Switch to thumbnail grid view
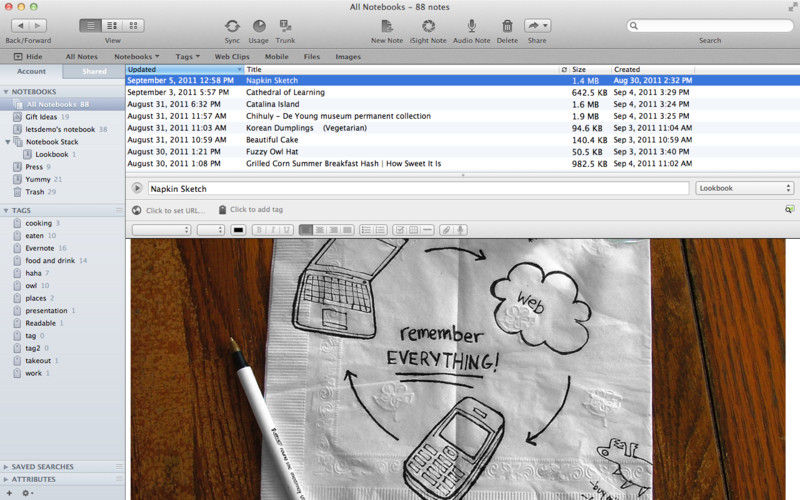 click(x=133, y=26)
